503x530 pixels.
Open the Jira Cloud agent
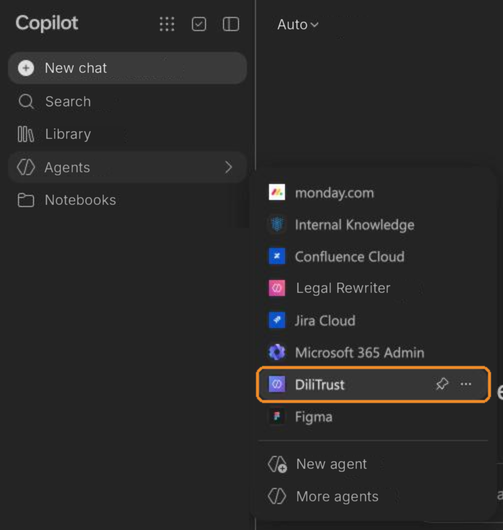pyautogui.click(x=374, y=320)
